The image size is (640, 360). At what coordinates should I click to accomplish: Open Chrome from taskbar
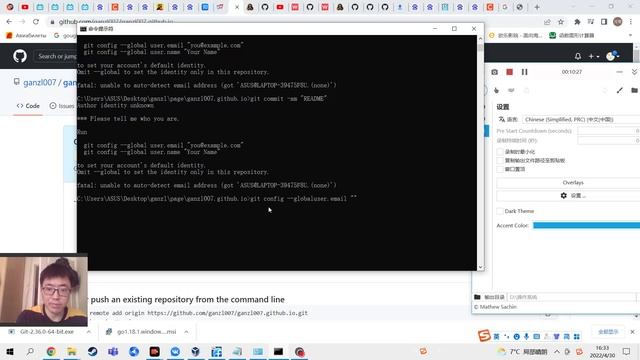[51, 351]
